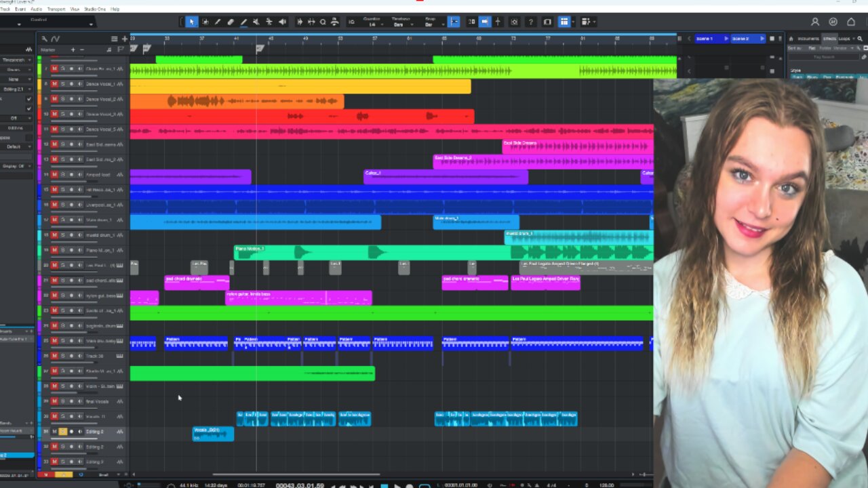Add a marker with Marker plus
The height and width of the screenshot is (488, 868).
pyautogui.click(x=73, y=49)
